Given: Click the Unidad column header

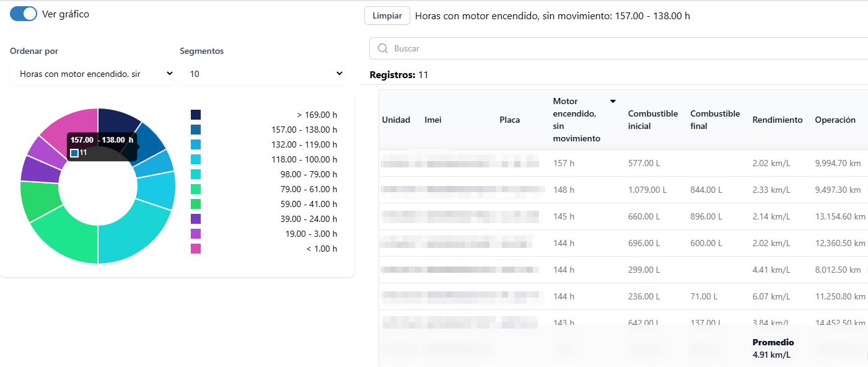Looking at the screenshot, I should [x=396, y=120].
